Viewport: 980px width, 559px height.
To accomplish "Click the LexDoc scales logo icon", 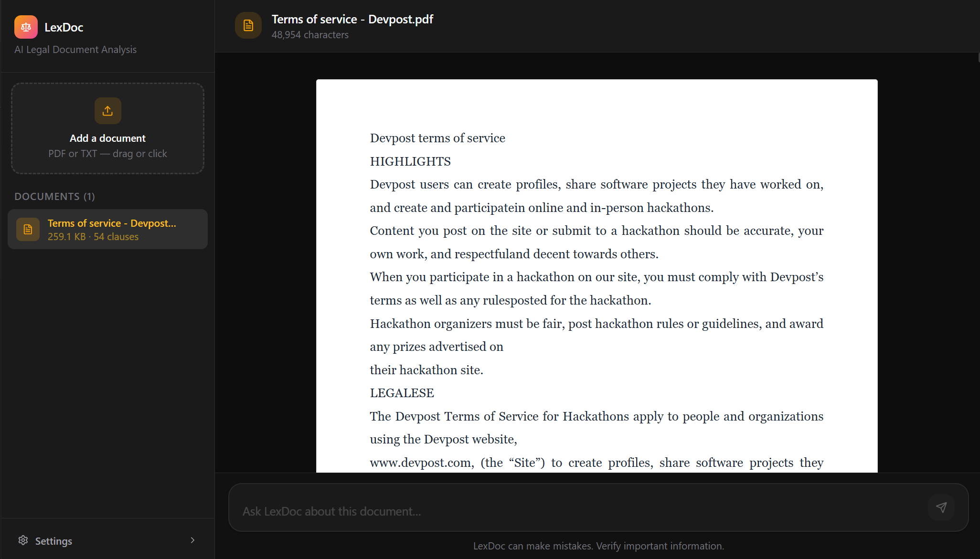I will [26, 27].
